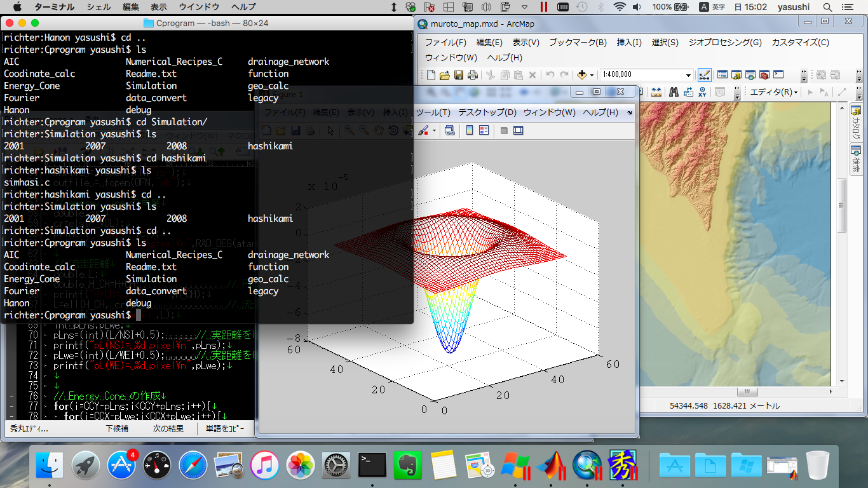Open the Figure window's ツール(T) menu
The image size is (868, 488).
pyautogui.click(x=433, y=112)
